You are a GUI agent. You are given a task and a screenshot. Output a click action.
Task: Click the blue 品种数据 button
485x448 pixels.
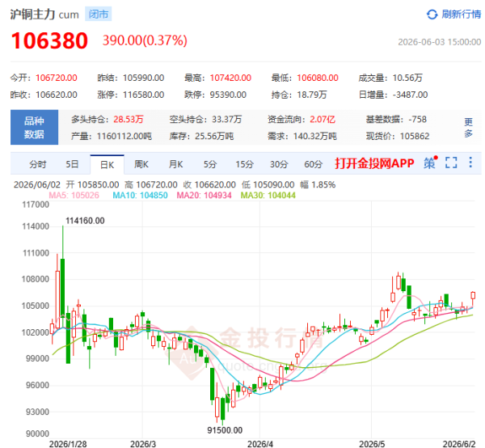click(x=34, y=127)
